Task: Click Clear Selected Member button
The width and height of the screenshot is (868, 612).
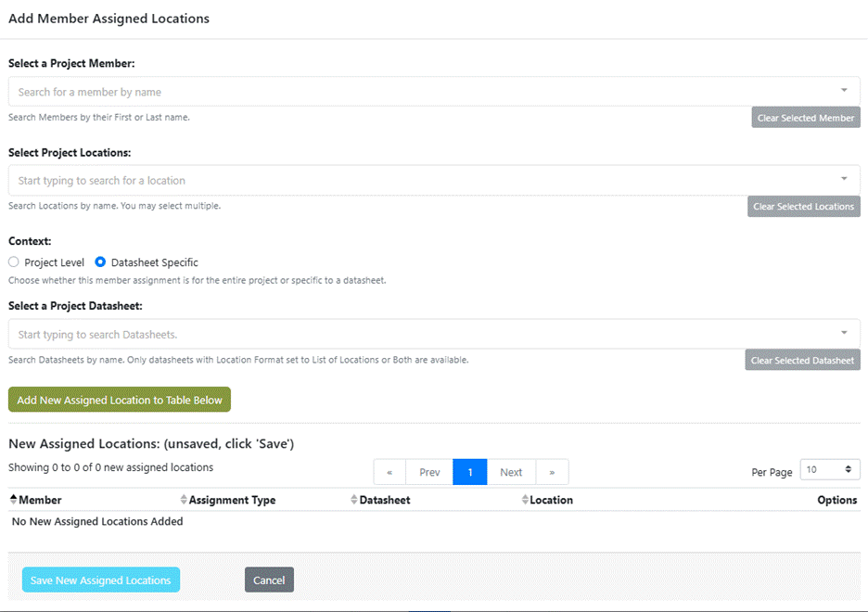Action: 805,118
